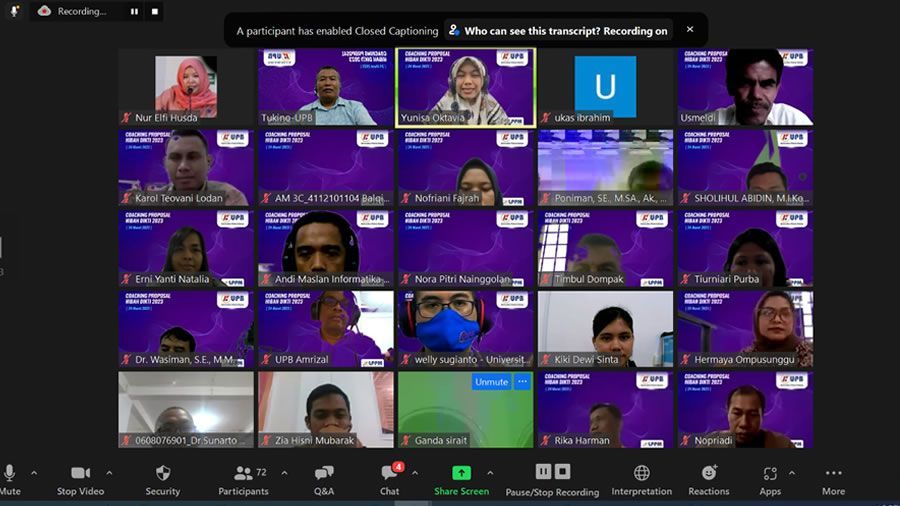Select Yunisa Oktavia's highlighted video tile
900x506 pixels.
point(465,86)
